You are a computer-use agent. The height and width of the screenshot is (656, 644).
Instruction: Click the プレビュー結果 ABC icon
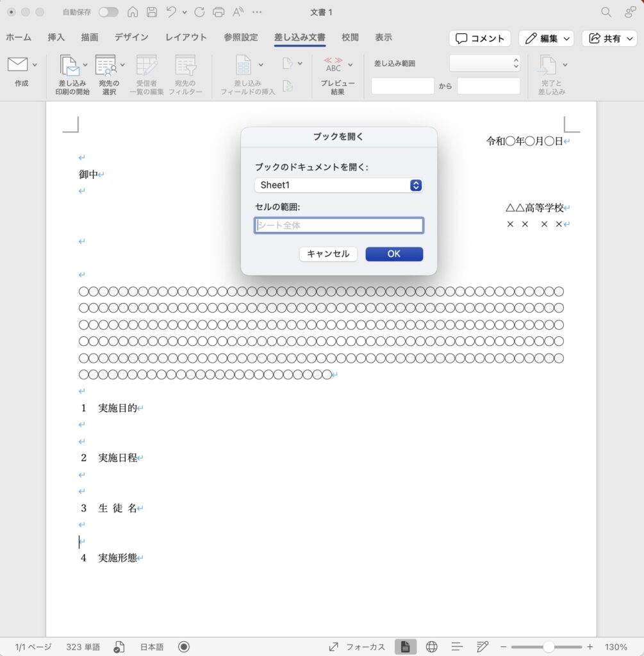(334, 65)
